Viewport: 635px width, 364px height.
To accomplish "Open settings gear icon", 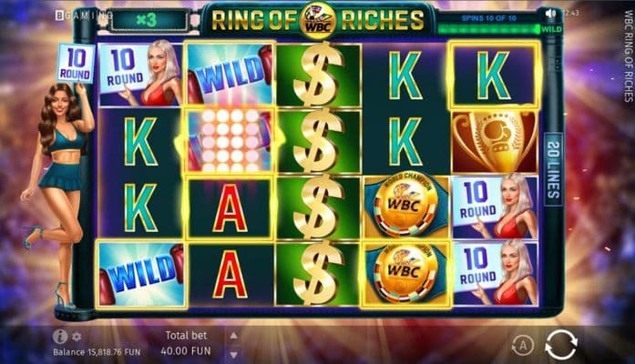I will [x=77, y=337].
